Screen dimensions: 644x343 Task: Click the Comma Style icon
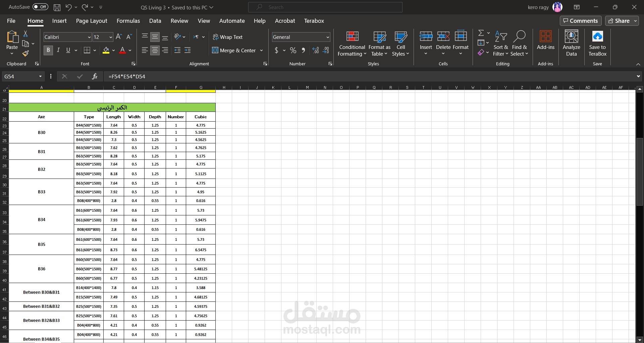point(303,50)
